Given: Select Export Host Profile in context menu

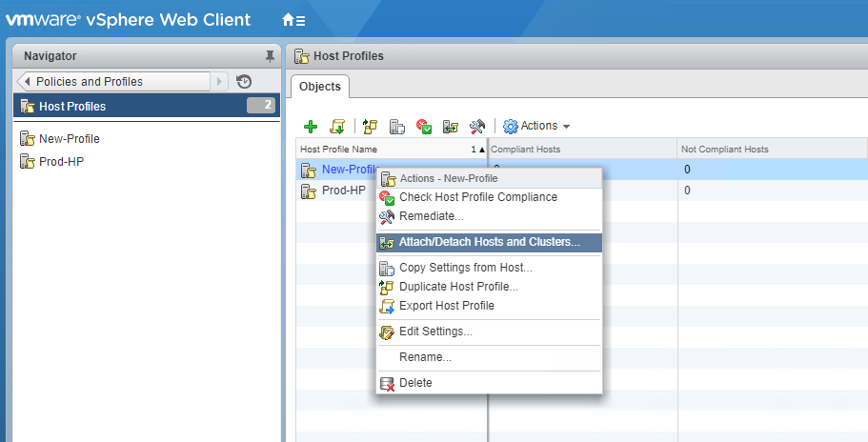Looking at the screenshot, I should (x=446, y=306).
